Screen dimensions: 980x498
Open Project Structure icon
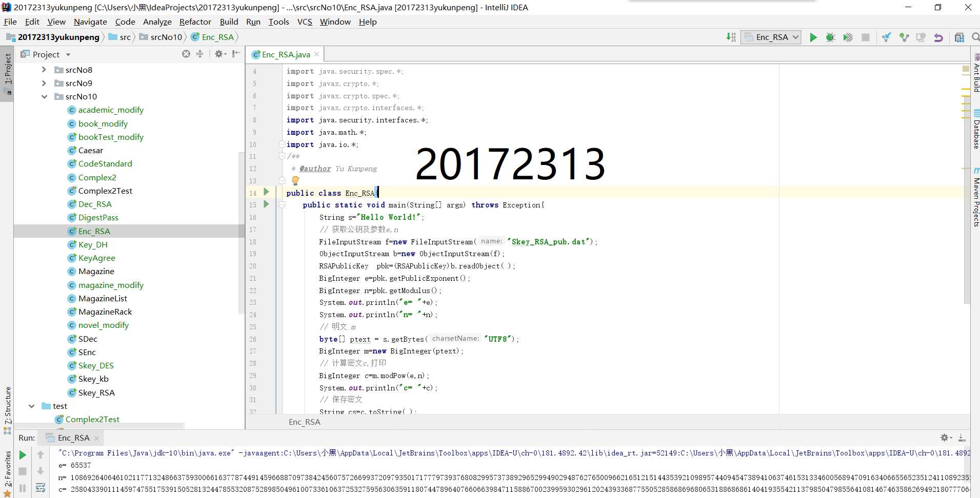pyautogui.click(x=959, y=37)
